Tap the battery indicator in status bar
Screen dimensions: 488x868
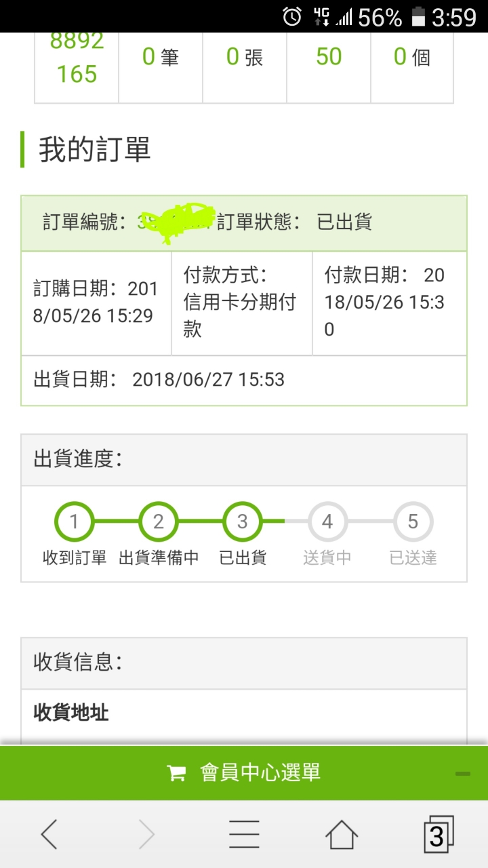coord(418,16)
